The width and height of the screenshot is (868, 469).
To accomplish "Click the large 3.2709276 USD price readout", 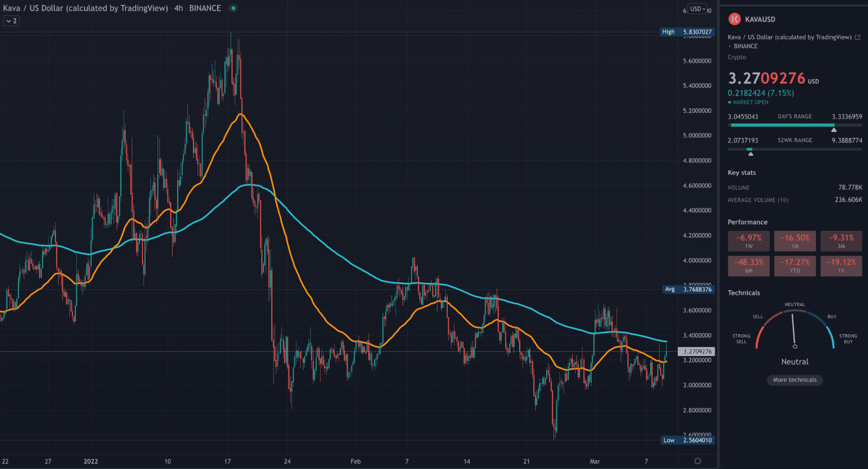I will (x=773, y=78).
